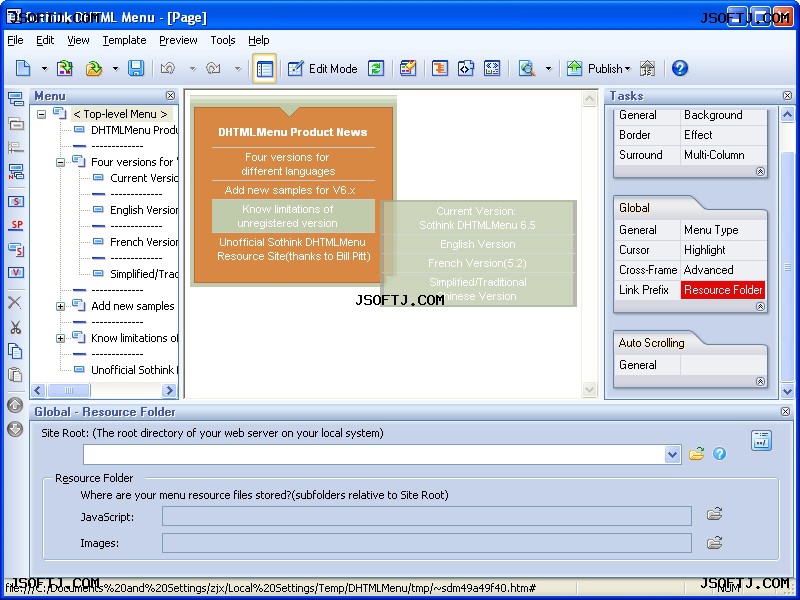
Task: Expand the Add new samples tree node
Action: coord(60,306)
